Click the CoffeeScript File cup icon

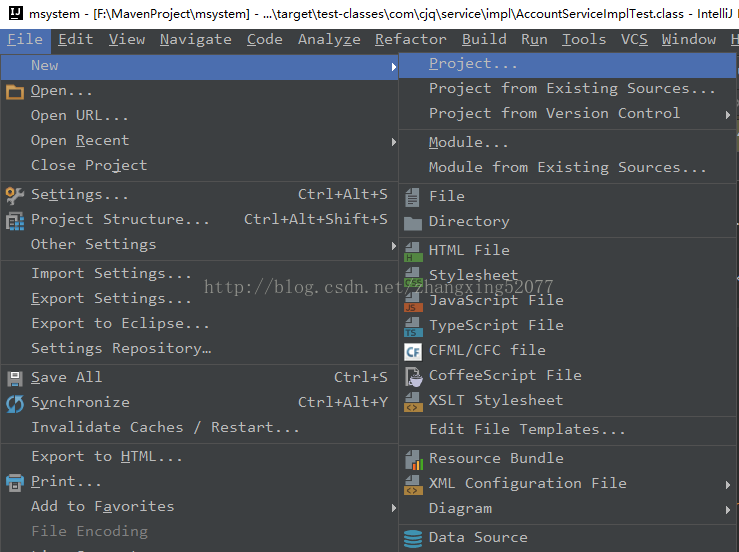click(x=413, y=377)
